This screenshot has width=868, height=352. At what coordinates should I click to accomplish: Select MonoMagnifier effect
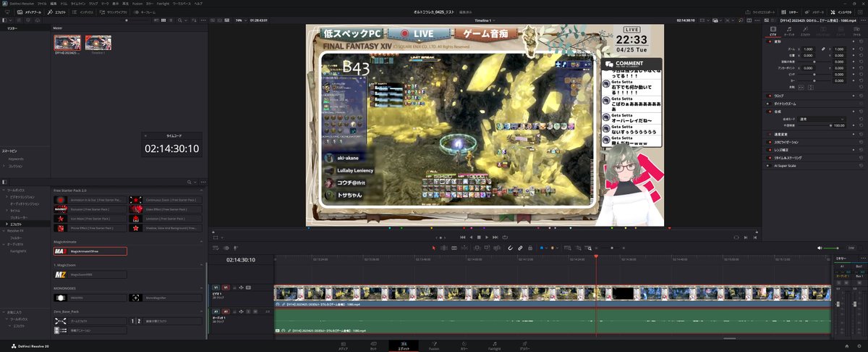(x=166, y=298)
